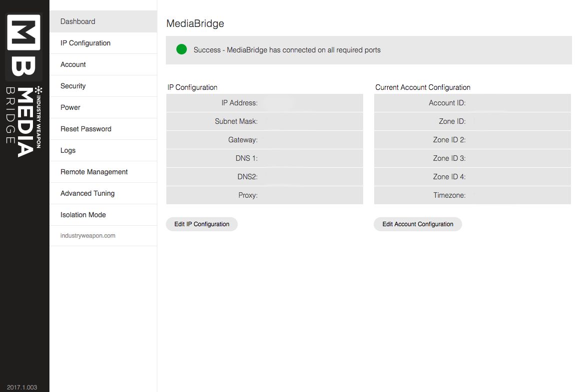Select the Zone ID 3 row

473,158
